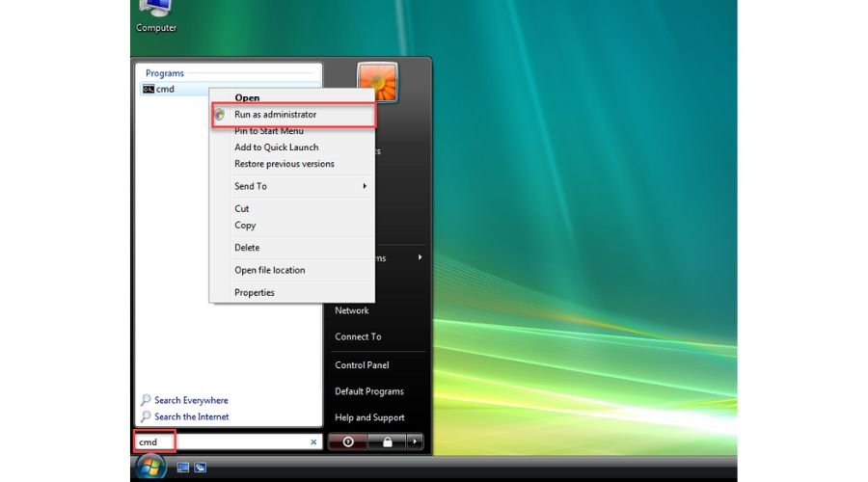The height and width of the screenshot is (482, 868).
Task: Select Add to Quick Launch
Action: pos(291,147)
